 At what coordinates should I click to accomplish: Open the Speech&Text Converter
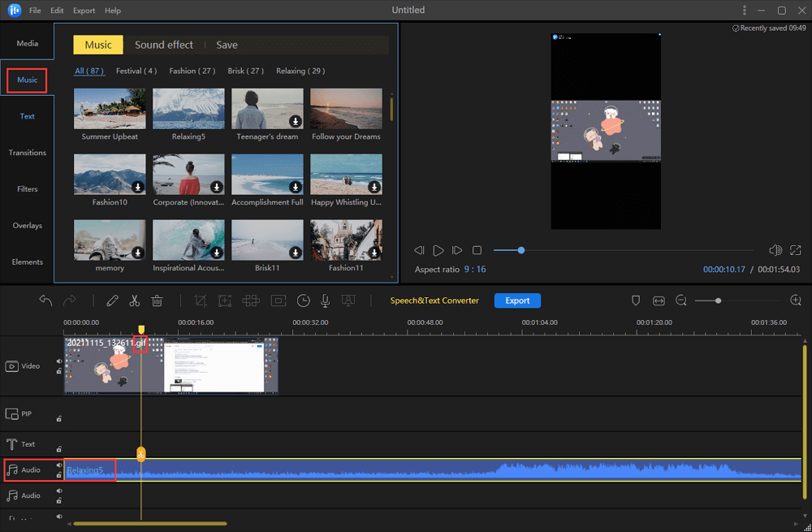(434, 301)
